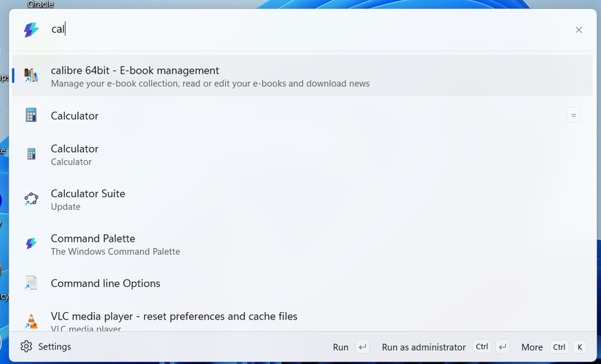Click the lightning bolt logo beside search box
Screen dimensions: 601x364
(x=31, y=30)
